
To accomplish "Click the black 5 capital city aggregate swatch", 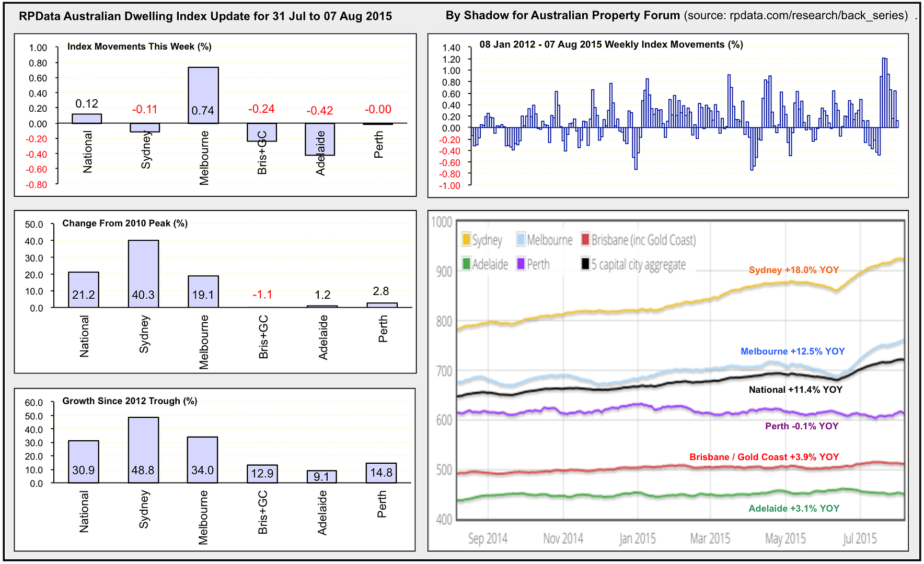I will [585, 264].
